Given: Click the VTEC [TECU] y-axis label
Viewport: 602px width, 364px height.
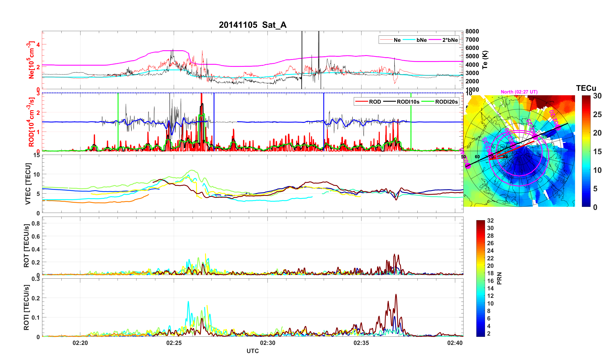Looking at the screenshot, I should click(x=28, y=184).
